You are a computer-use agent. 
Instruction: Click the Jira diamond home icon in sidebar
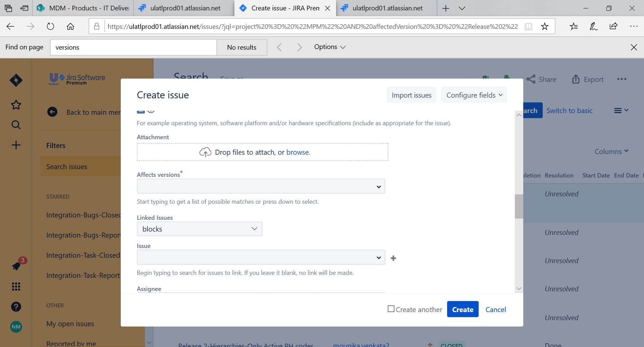point(16,80)
